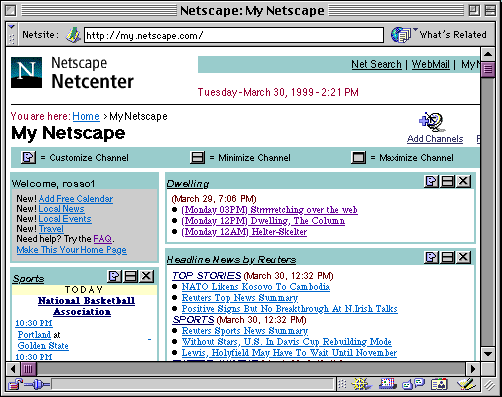This screenshot has width=502, height=397.
Task: Open the Travel link
Action: [x=51, y=229]
